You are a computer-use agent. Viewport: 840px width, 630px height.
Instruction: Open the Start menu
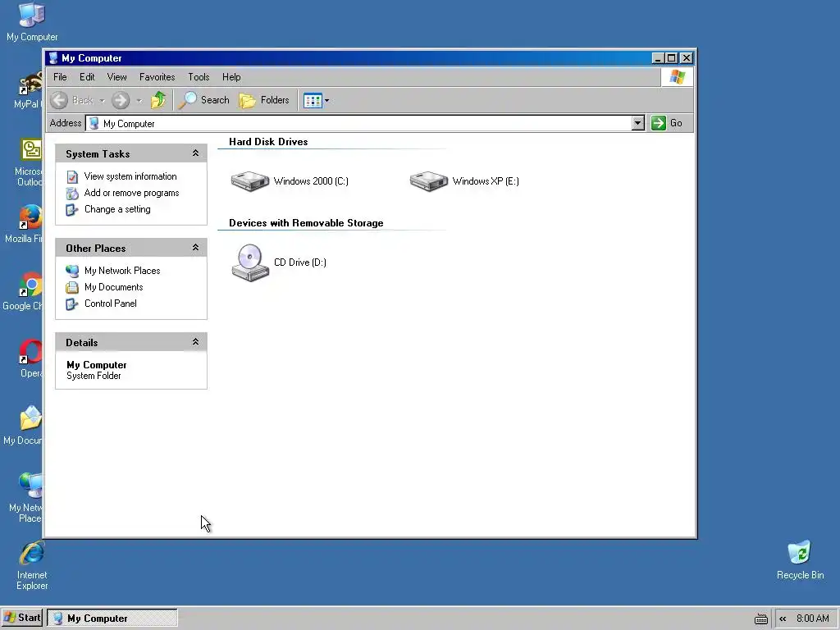(x=22, y=618)
